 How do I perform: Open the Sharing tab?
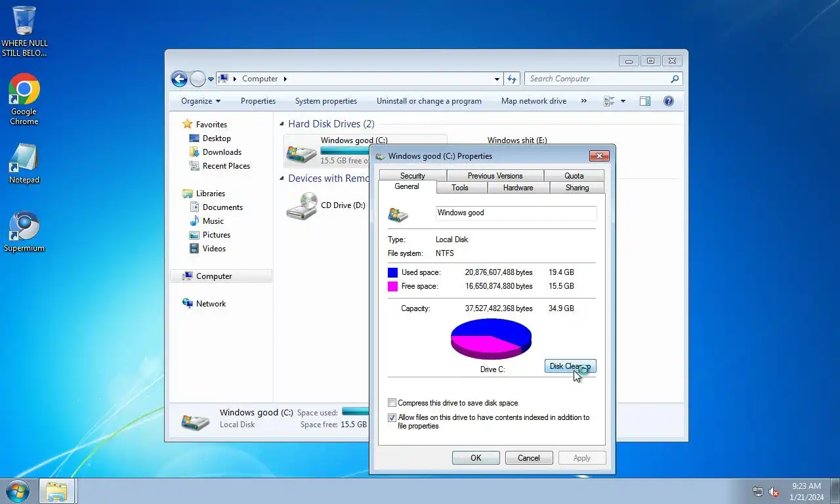click(577, 188)
